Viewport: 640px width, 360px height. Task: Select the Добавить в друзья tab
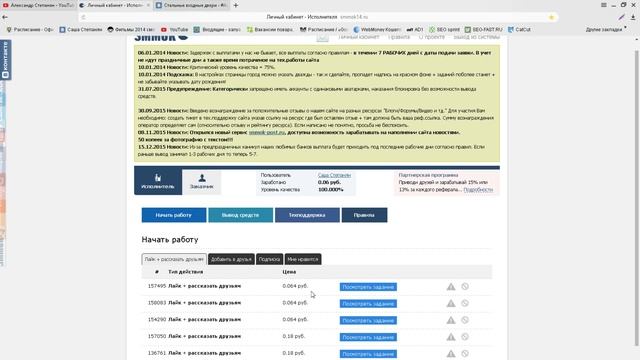click(231, 259)
